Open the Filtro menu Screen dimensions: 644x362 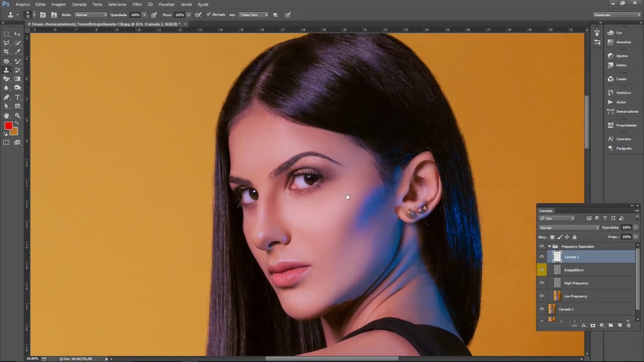coord(137,4)
